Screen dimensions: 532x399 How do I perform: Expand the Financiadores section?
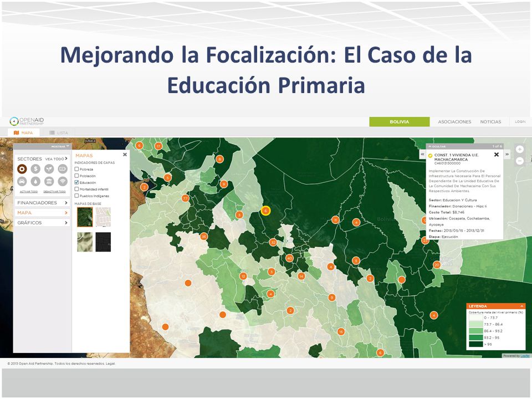coord(43,203)
